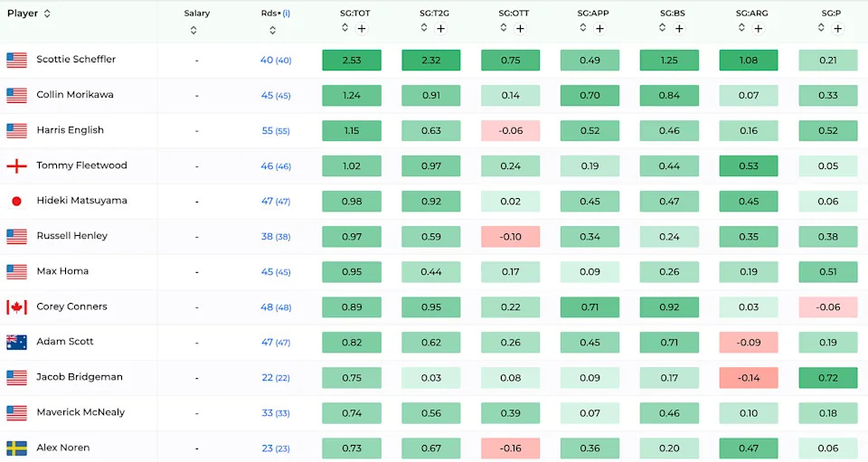Sort the table by Player name

47,14
